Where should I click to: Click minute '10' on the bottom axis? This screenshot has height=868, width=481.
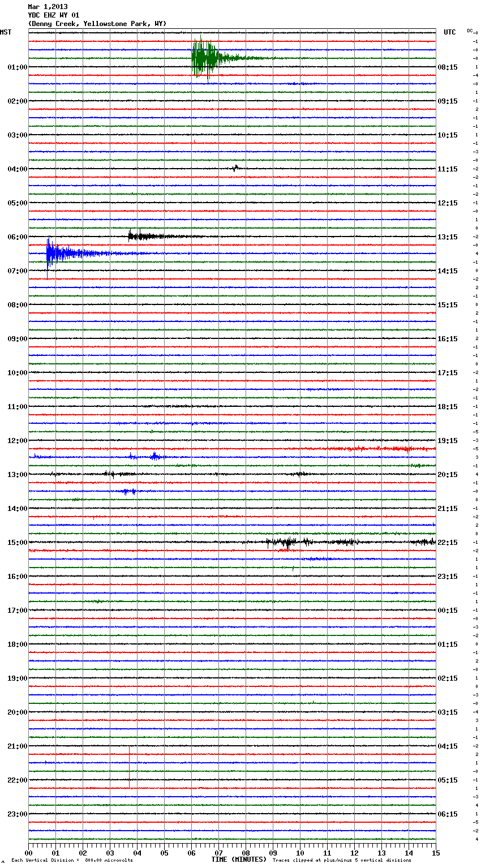point(300,853)
